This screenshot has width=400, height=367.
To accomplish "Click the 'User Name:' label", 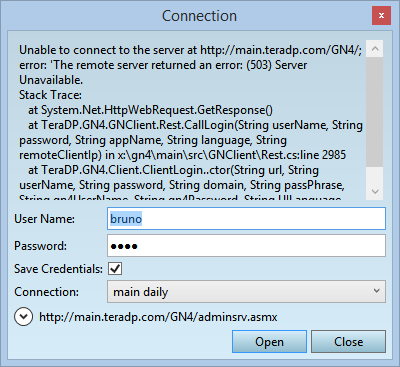I will [x=44, y=219].
